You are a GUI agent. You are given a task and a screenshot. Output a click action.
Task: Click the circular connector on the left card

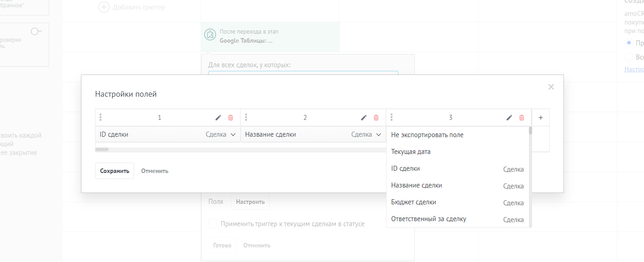click(34, 31)
